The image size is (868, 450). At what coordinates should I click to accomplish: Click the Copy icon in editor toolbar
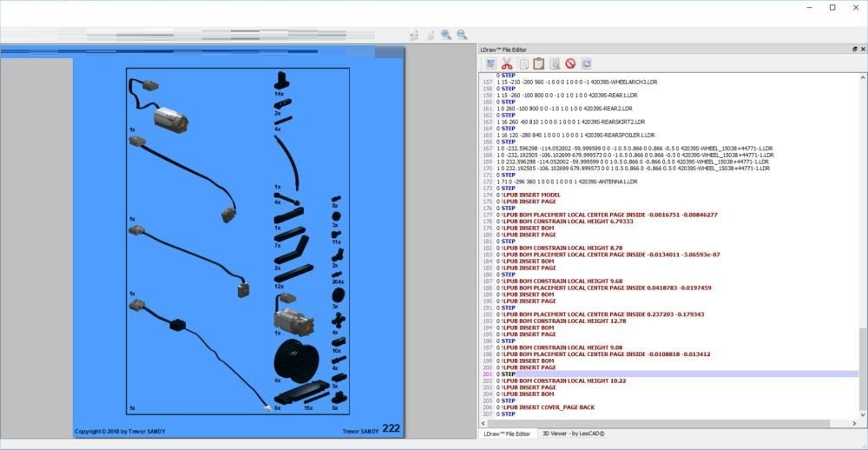pyautogui.click(x=523, y=63)
